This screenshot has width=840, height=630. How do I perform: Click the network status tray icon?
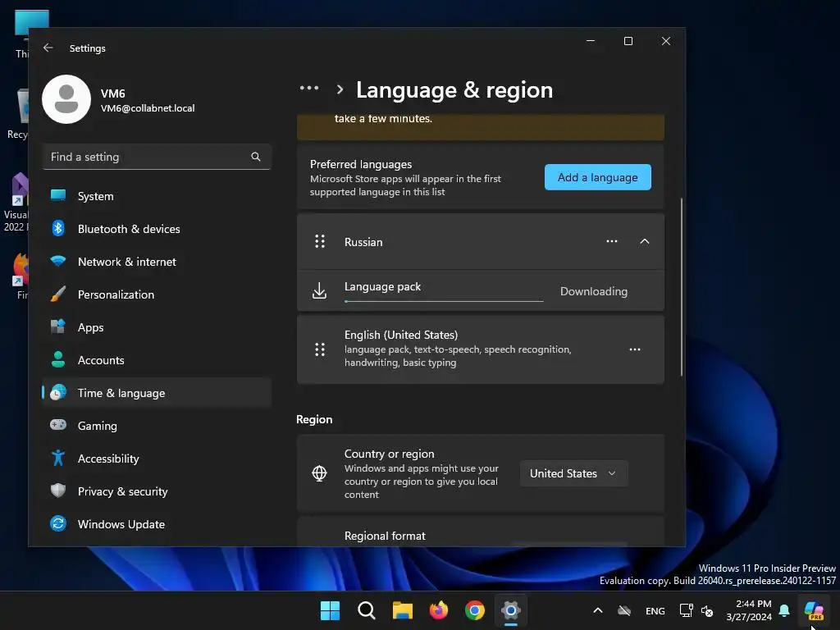686,610
